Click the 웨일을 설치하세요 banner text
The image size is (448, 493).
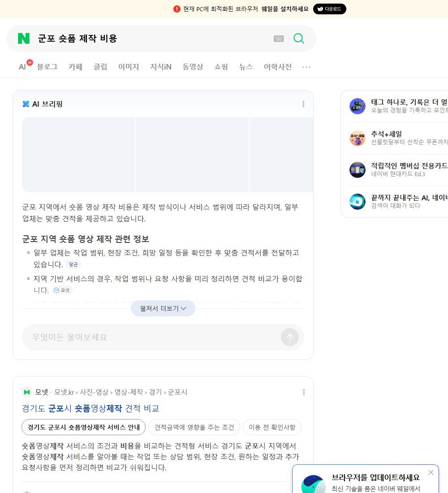pos(285,9)
